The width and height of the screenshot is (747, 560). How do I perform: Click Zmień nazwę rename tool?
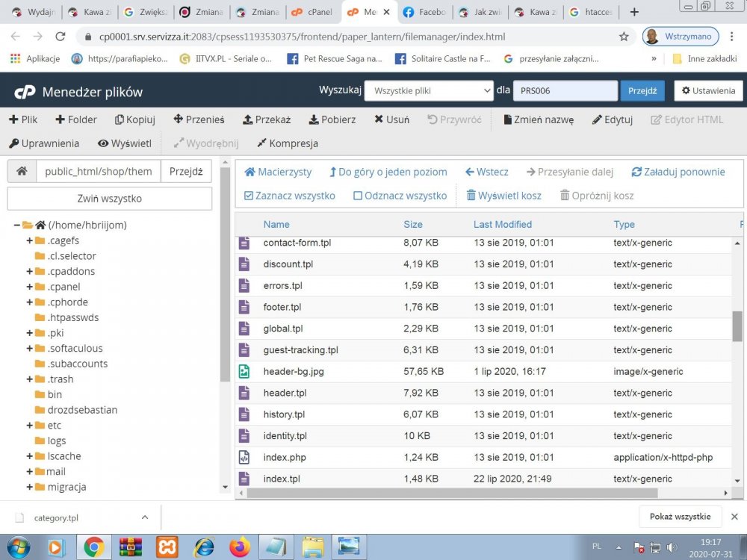[539, 119]
